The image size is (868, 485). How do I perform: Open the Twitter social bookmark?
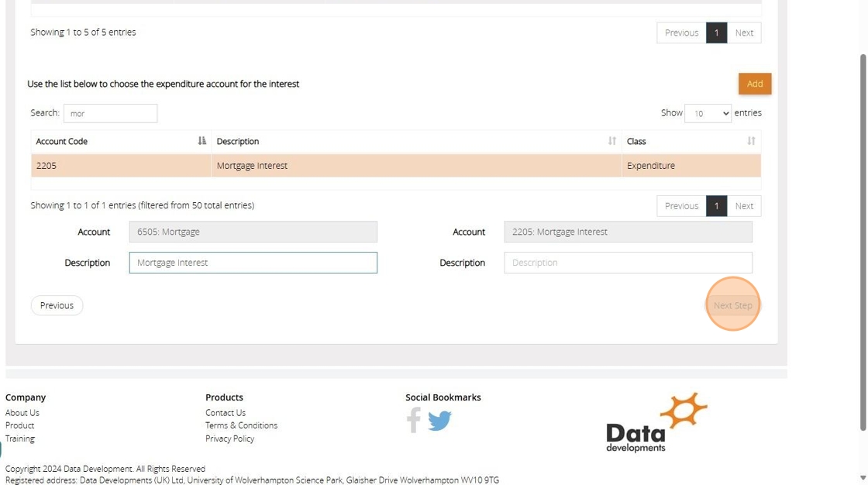point(439,421)
